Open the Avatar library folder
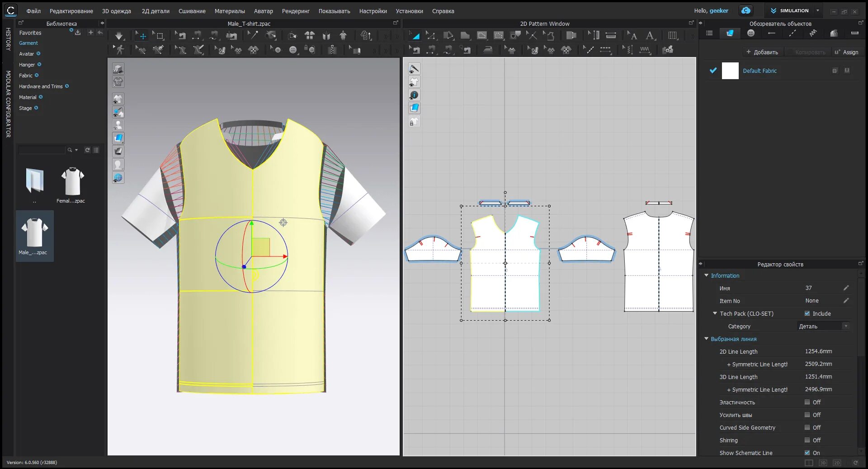 click(26, 54)
